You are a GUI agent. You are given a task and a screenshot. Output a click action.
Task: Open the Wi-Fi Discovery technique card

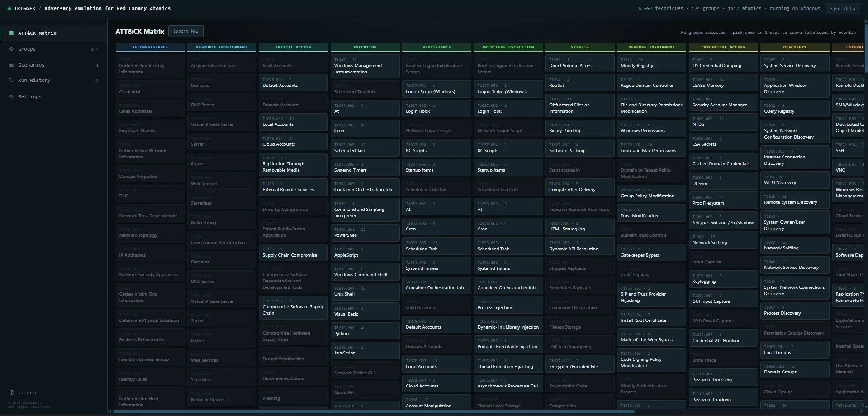795,180
